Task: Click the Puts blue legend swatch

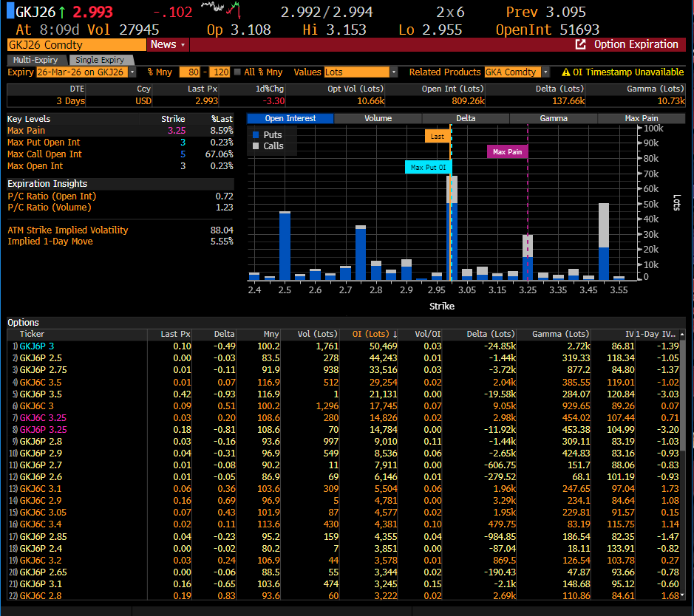Action: pos(256,135)
